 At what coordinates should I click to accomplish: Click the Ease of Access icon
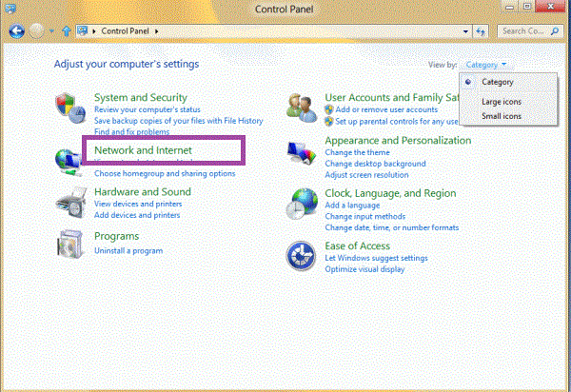(x=301, y=256)
